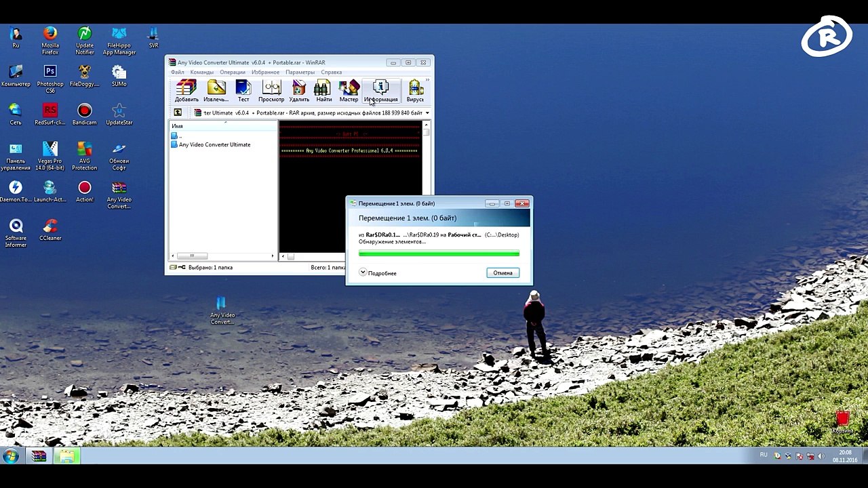Open the CCleaner desktop shortcut
The height and width of the screenshot is (488, 868).
click(50, 230)
